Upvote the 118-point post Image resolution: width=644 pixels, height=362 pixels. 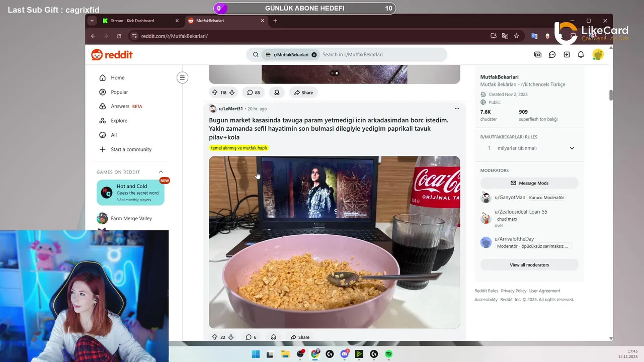215,93
